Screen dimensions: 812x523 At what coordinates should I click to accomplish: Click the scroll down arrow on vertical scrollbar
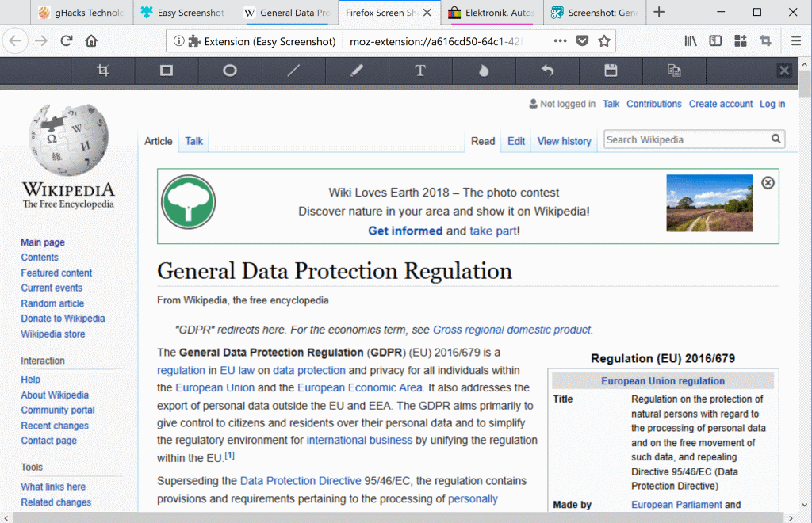[804, 506]
